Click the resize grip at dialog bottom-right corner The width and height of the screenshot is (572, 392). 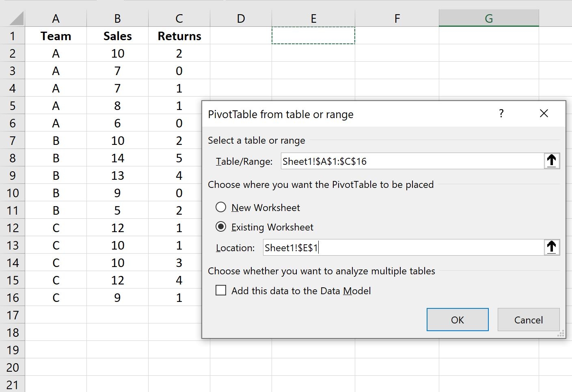[561, 334]
